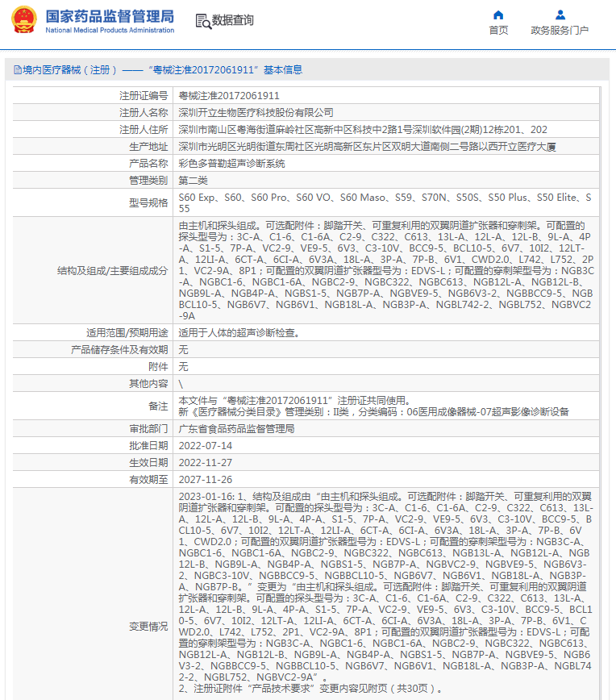This screenshot has height=700, width=616.
Task: Select the 适用范围/预期用途 label
Action: (x=127, y=332)
